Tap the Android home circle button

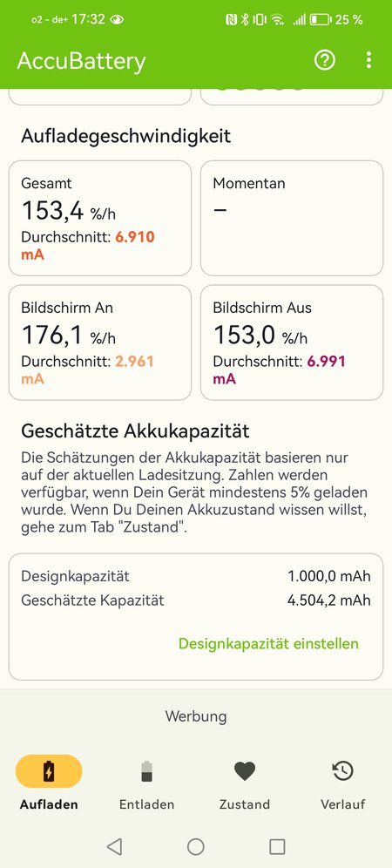coord(196,846)
